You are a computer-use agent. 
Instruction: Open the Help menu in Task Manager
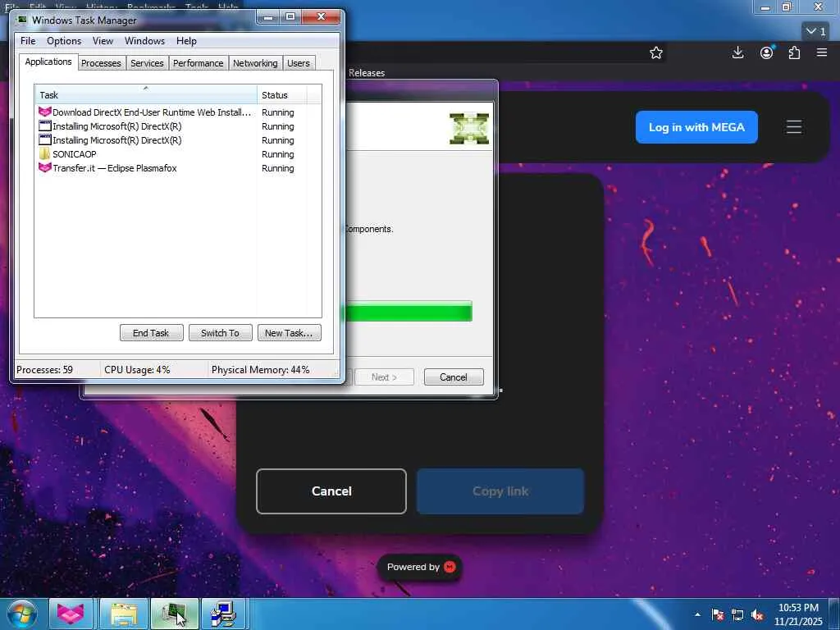[186, 41]
